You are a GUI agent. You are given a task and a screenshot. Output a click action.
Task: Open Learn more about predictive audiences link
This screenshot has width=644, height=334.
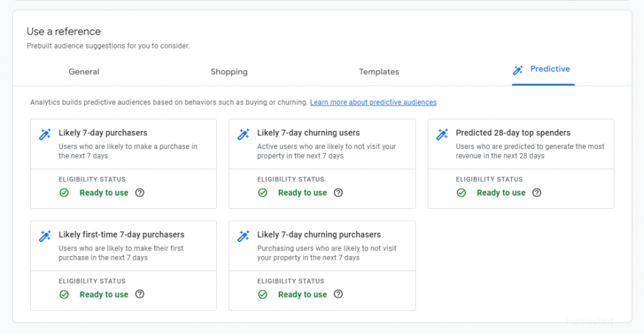(x=373, y=103)
